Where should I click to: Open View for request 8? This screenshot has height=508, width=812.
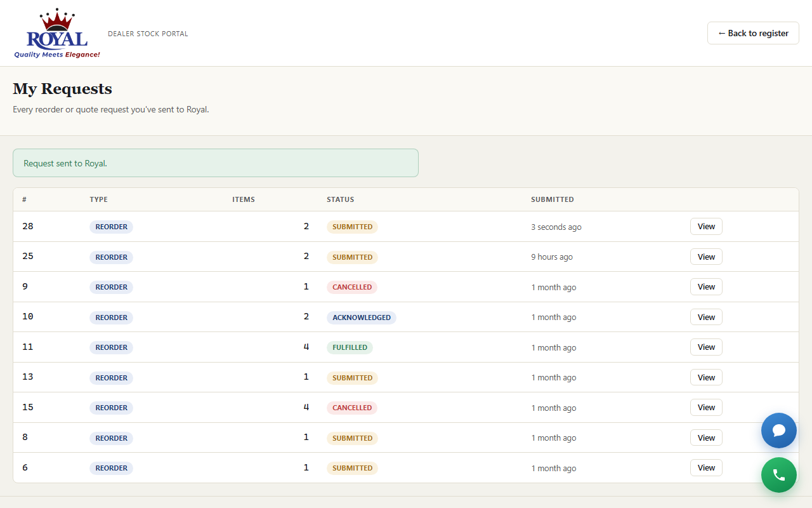click(x=706, y=438)
